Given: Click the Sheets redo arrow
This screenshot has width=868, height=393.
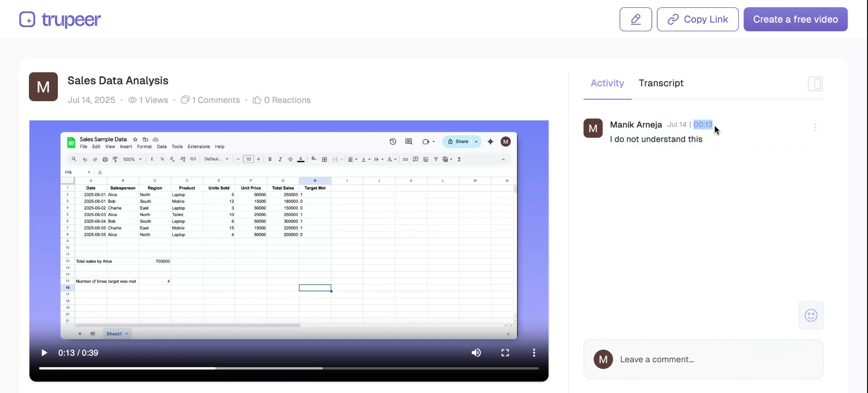Looking at the screenshot, I should pyautogui.click(x=95, y=159).
